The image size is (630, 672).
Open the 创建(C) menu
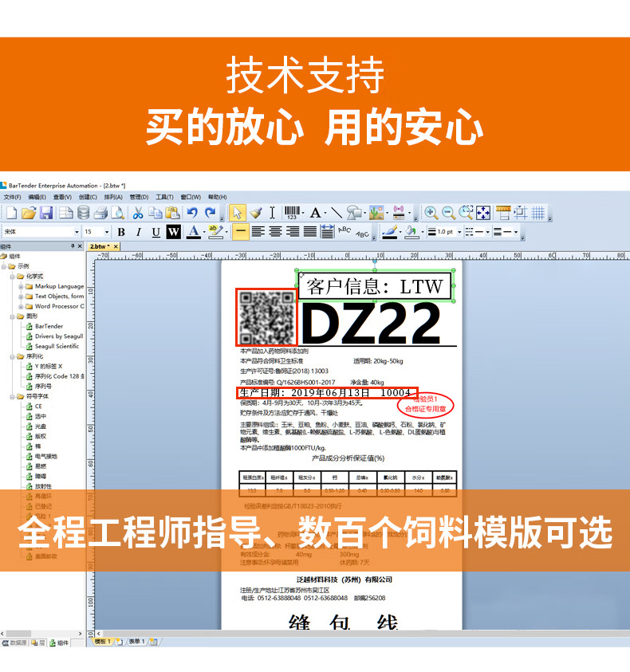click(88, 197)
